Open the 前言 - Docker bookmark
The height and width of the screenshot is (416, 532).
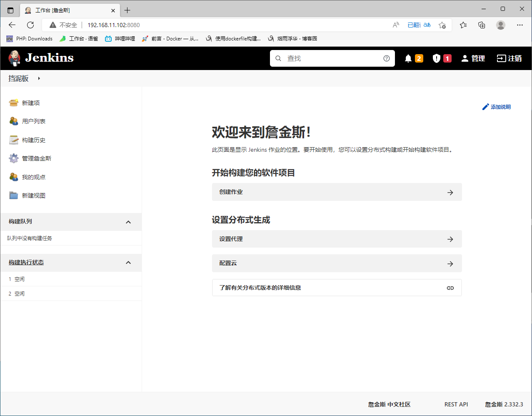coord(170,39)
